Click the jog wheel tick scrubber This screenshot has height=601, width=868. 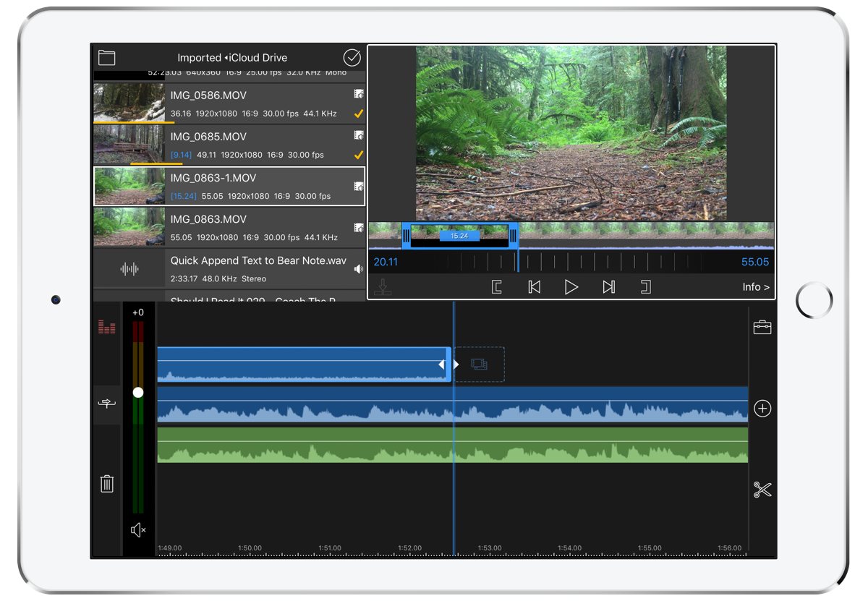pyautogui.click(x=571, y=262)
